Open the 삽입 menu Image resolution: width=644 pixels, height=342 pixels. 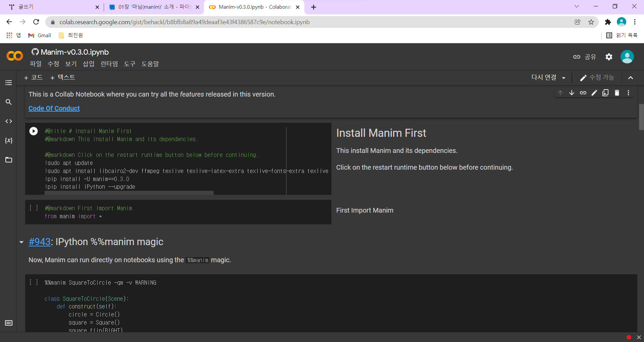(x=89, y=64)
